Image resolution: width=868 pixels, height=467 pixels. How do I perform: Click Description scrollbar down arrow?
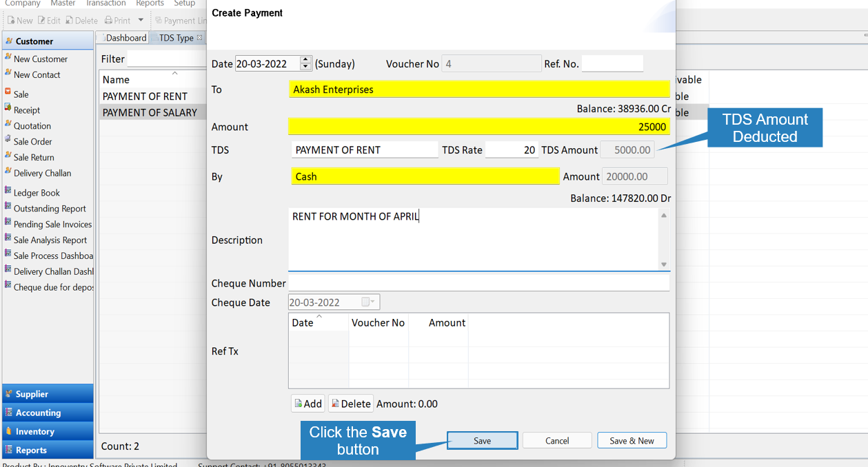(664, 264)
